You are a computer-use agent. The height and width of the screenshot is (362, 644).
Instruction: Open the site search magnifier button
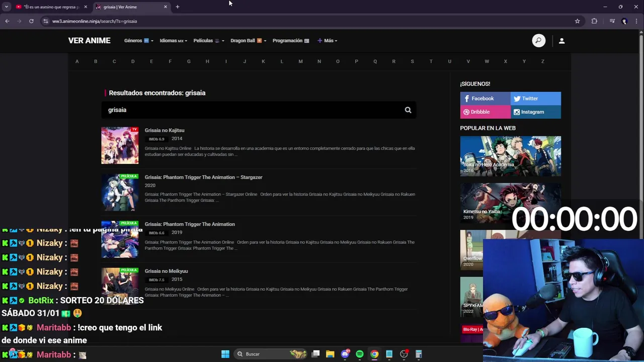(538, 41)
